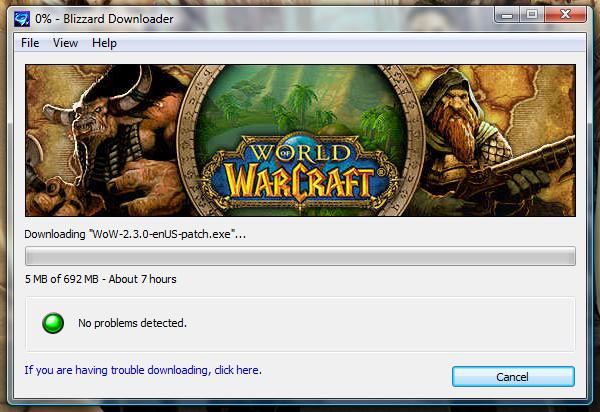Open the View menu
This screenshot has width=600, height=412.
coord(65,43)
